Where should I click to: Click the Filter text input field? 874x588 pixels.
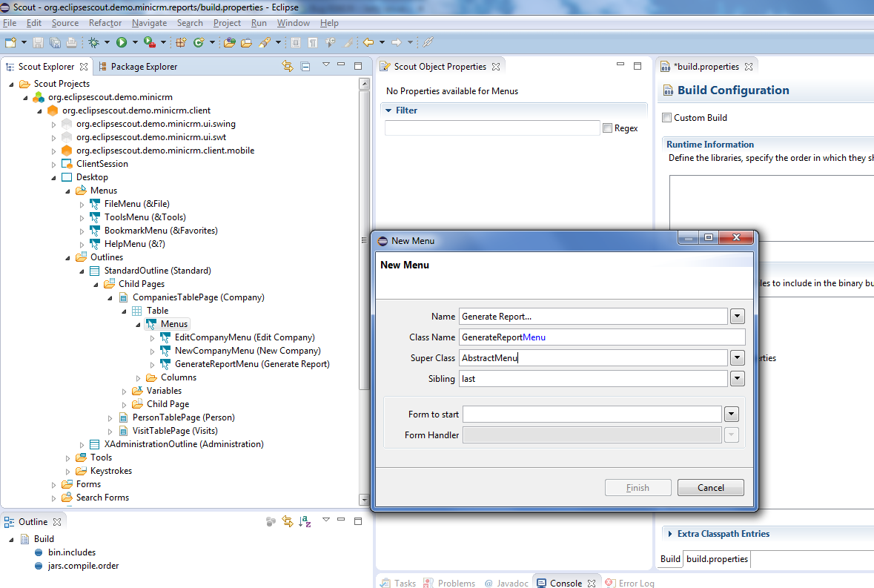pos(492,128)
